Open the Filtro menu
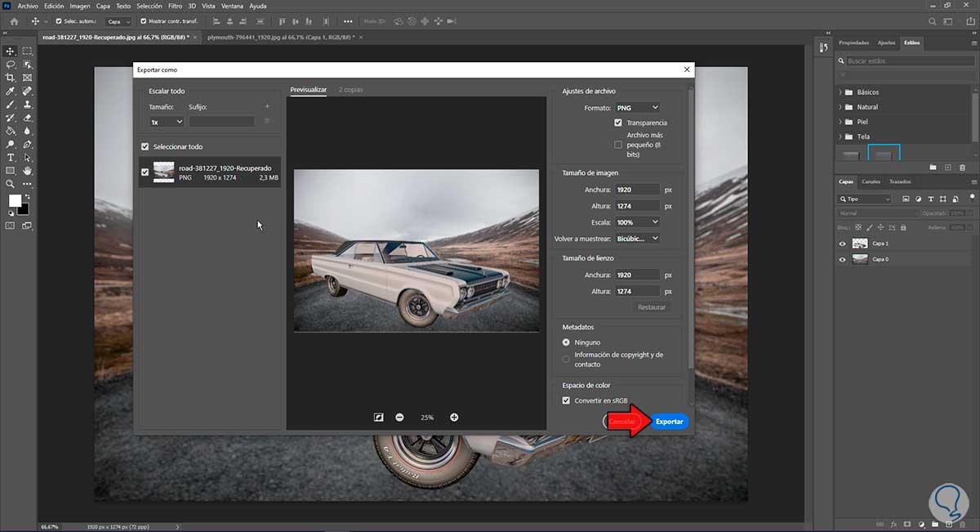This screenshot has height=532, width=980. [175, 6]
